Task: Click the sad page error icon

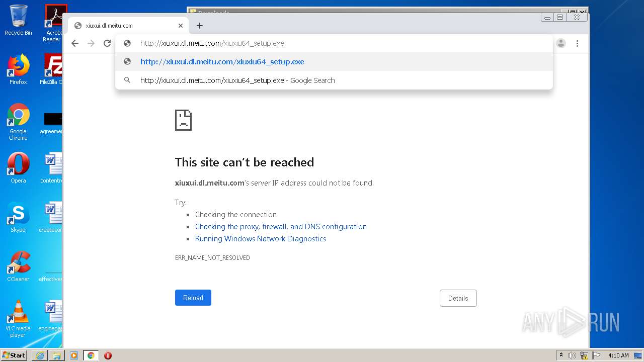Action: pyautogui.click(x=183, y=120)
